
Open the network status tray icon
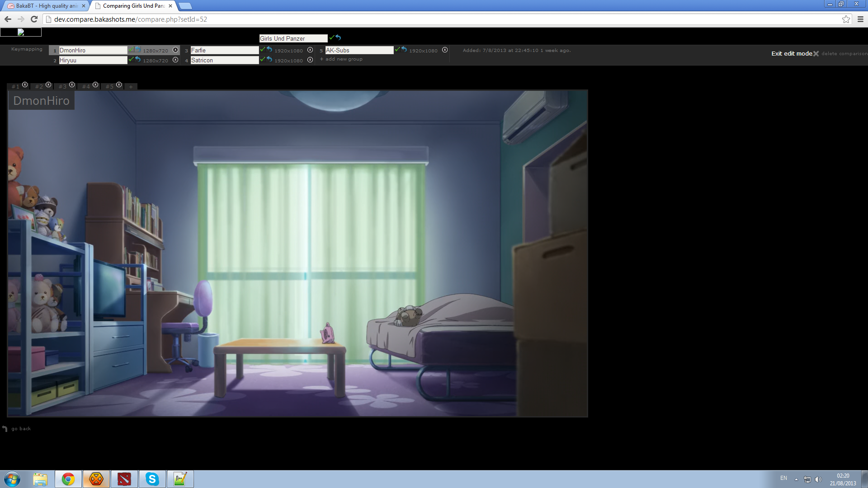pos(807,479)
